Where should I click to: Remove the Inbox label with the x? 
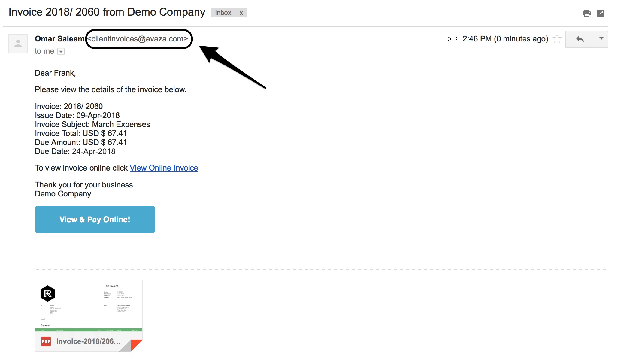241,13
